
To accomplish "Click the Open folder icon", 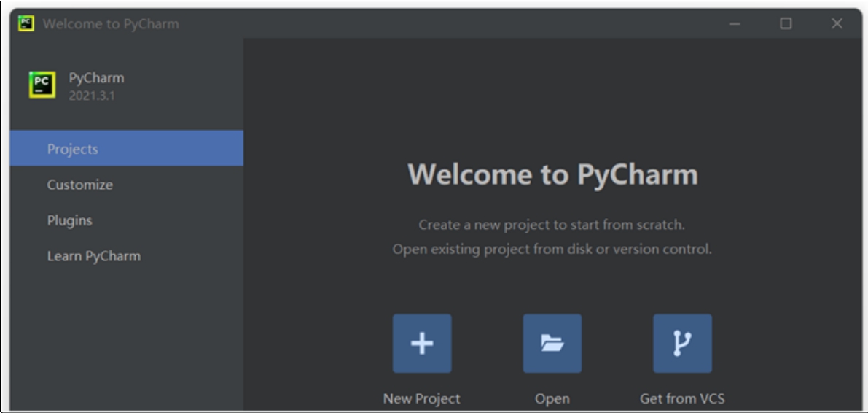I will pyautogui.click(x=552, y=344).
